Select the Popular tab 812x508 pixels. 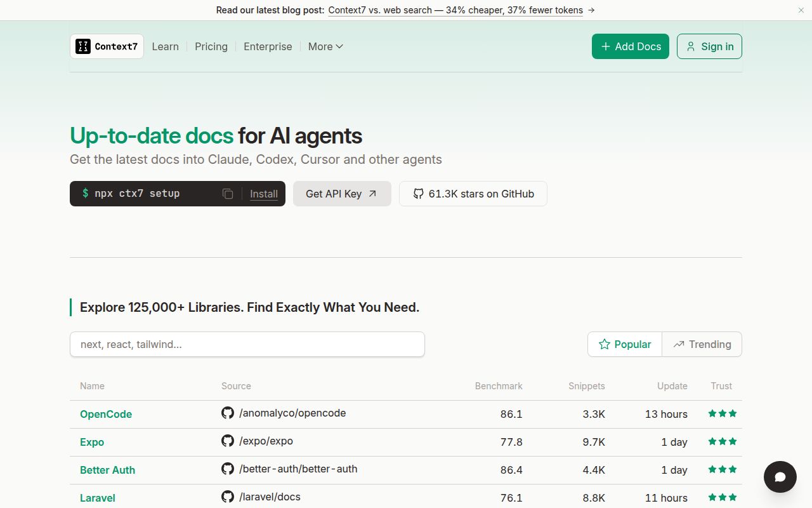click(625, 344)
